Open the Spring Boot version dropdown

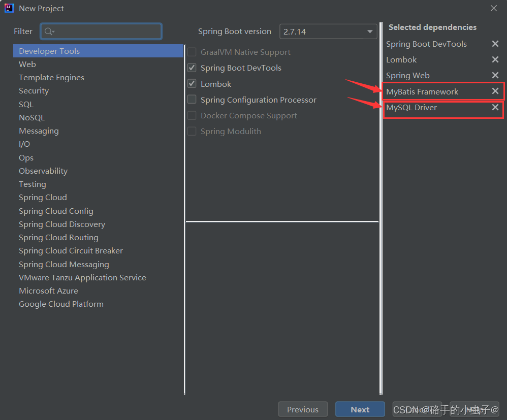click(x=328, y=31)
